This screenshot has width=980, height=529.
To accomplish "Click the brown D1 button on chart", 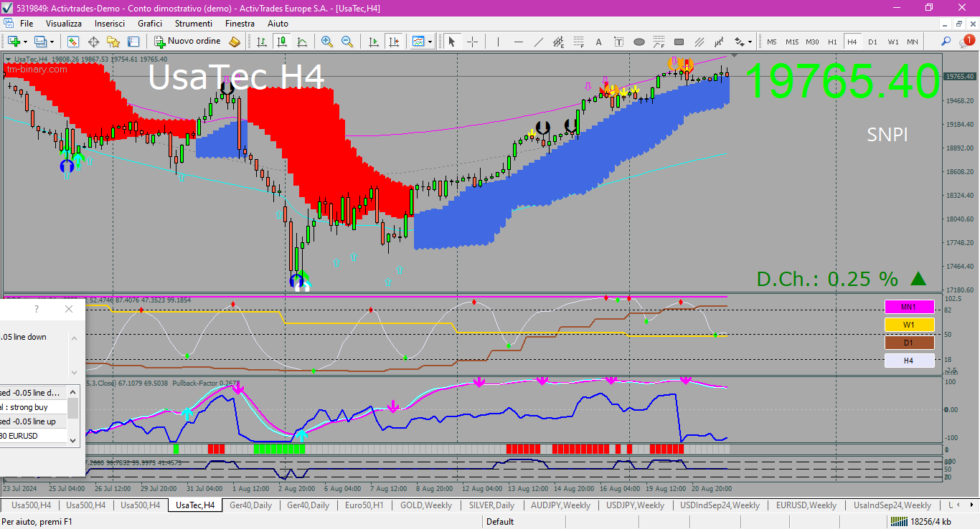I will point(909,343).
